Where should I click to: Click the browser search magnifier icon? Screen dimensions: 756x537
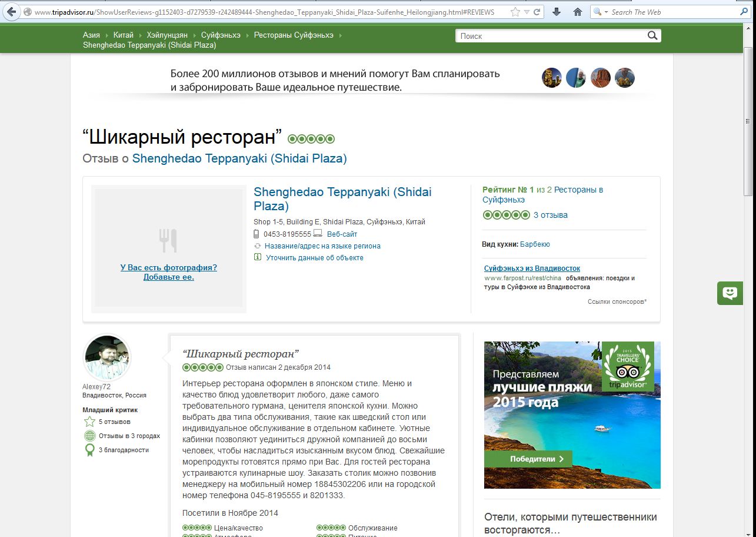point(744,12)
